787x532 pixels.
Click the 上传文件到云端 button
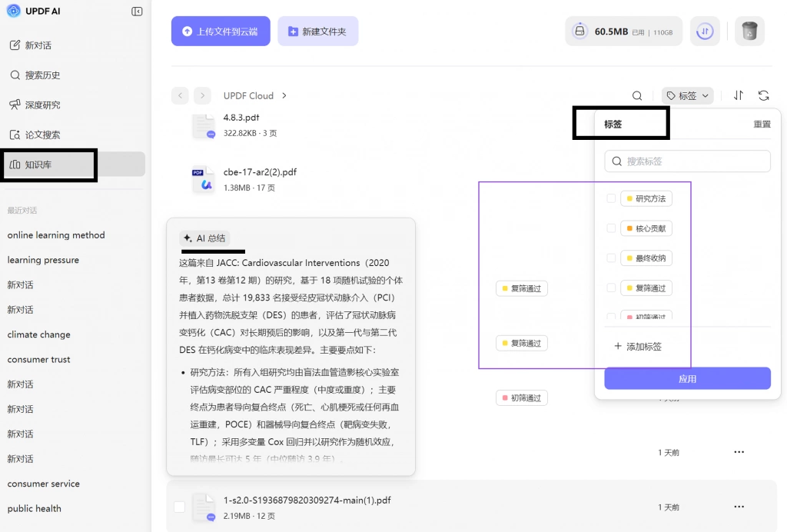pos(221,31)
